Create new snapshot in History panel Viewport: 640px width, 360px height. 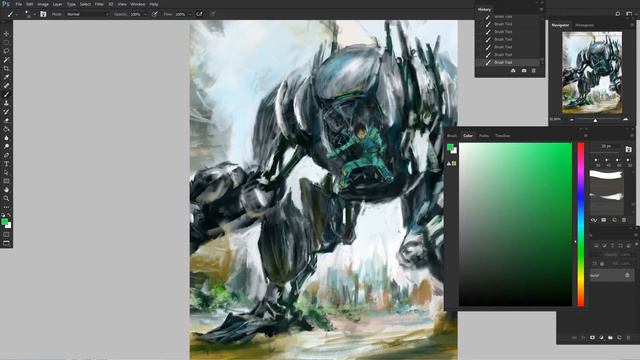tap(524, 71)
